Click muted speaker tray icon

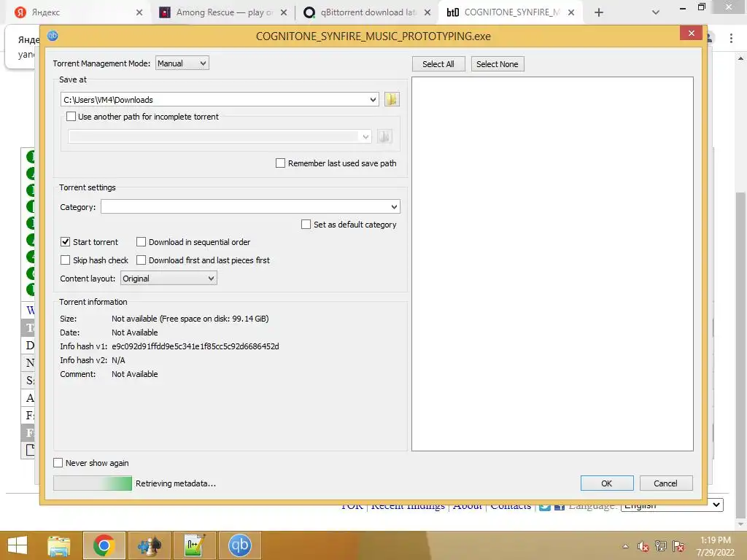643,546
